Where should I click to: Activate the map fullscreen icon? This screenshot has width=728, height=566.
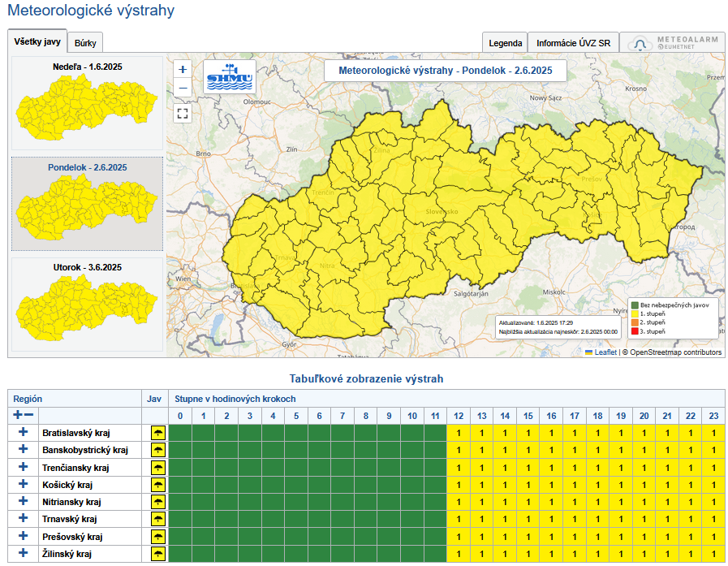[x=182, y=114]
